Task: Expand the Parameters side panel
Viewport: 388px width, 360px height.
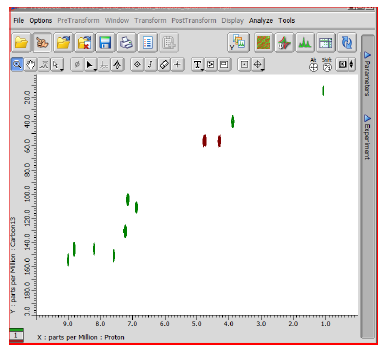Action: (x=367, y=73)
